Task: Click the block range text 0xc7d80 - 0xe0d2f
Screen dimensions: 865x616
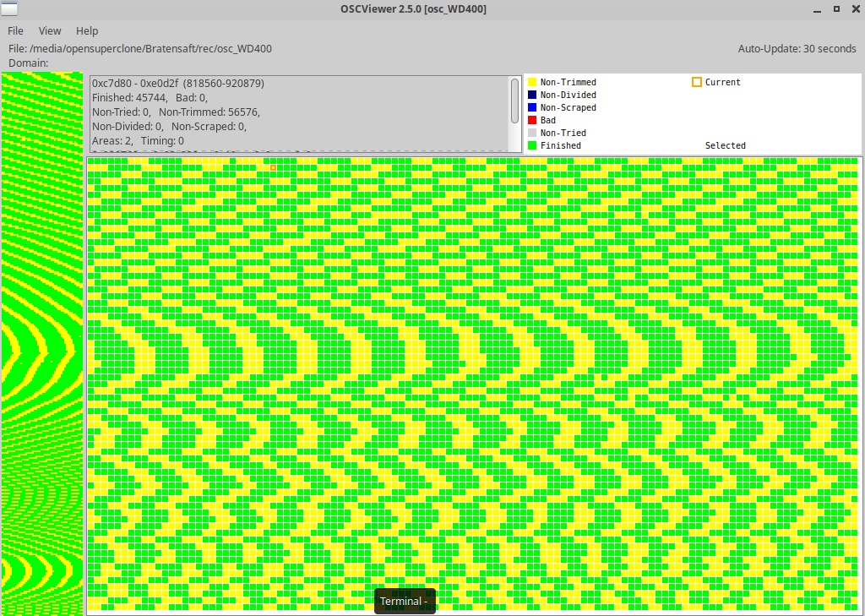Action: (135, 84)
